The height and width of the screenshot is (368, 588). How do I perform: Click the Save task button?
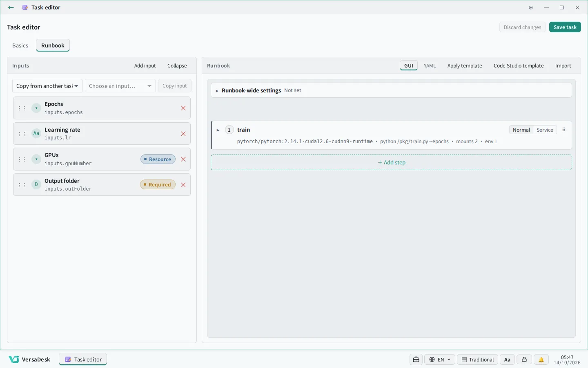[565, 27]
